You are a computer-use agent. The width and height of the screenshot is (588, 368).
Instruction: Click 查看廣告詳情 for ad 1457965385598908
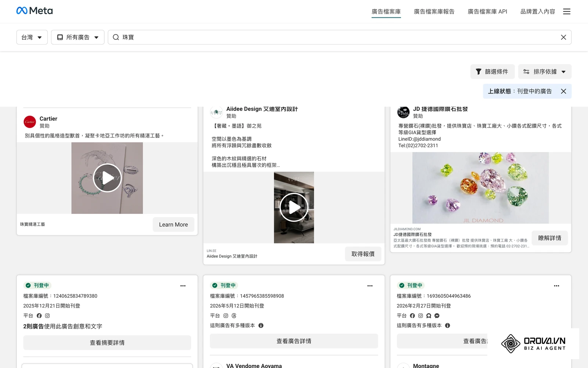[294, 341]
